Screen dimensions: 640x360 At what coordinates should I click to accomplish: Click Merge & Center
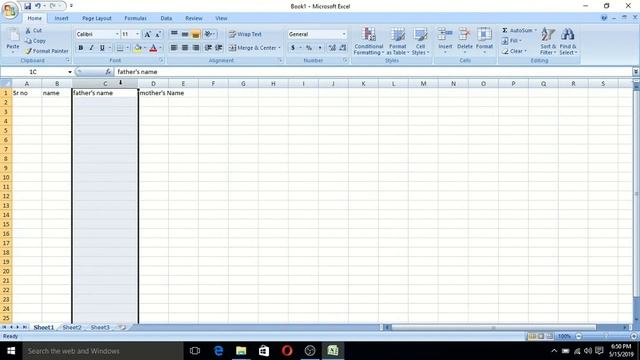pyautogui.click(x=253, y=48)
